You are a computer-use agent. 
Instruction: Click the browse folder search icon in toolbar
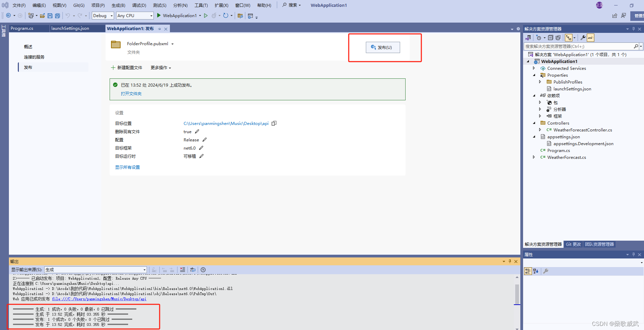tap(240, 15)
